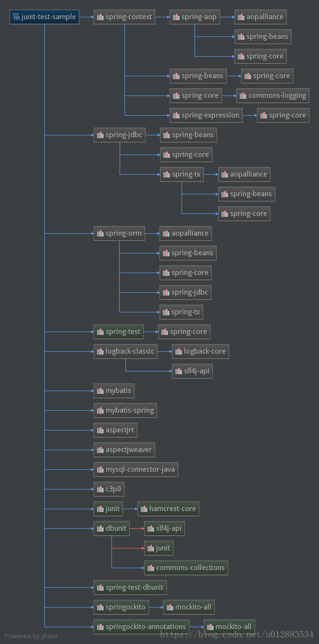Click the library icon on logback-classic node
This screenshot has height=644, width=319.
pos(100,352)
